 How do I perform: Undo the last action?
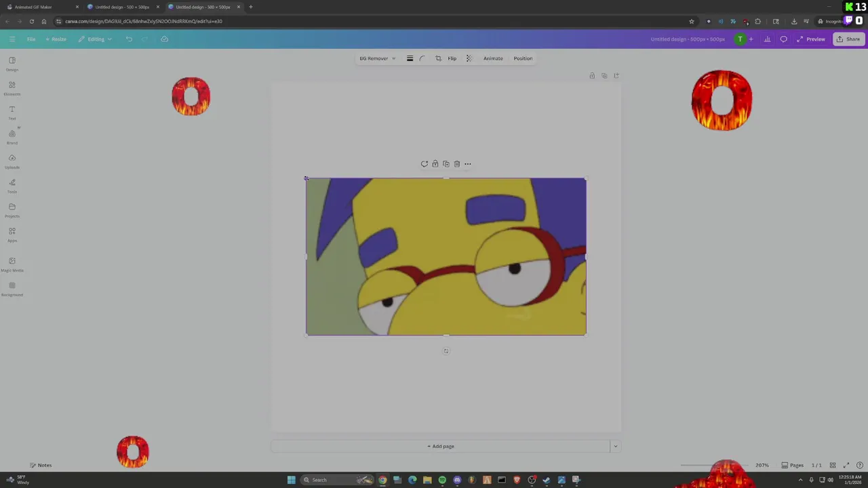129,39
